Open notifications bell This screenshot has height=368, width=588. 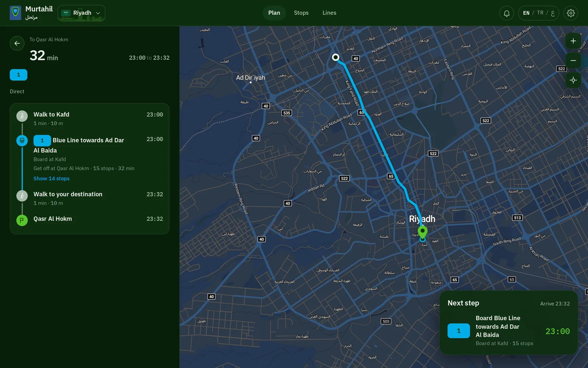click(506, 13)
